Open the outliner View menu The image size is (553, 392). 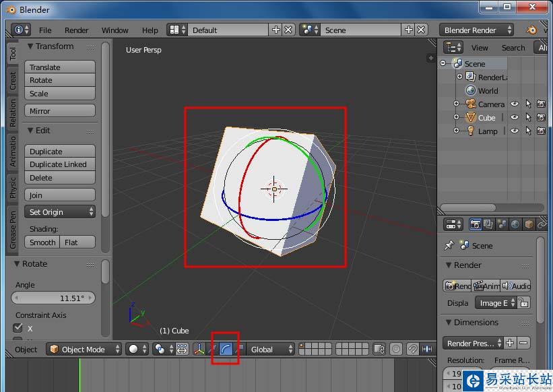click(480, 48)
